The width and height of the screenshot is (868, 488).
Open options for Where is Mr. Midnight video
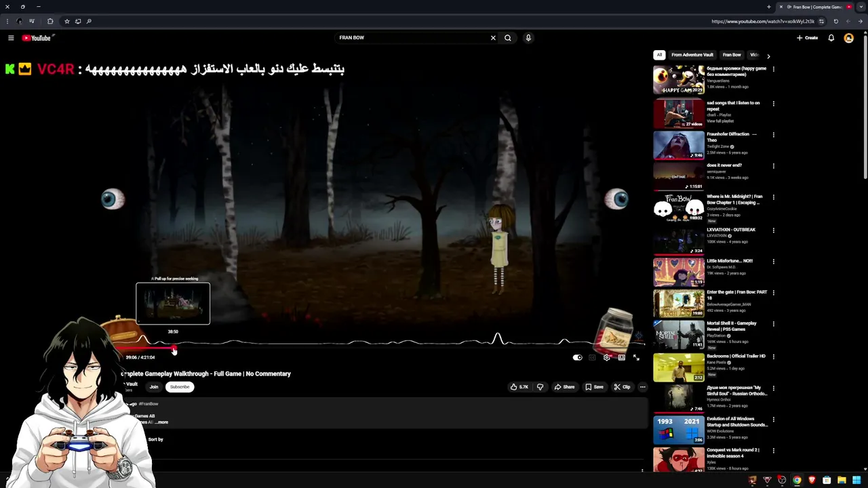click(774, 197)
